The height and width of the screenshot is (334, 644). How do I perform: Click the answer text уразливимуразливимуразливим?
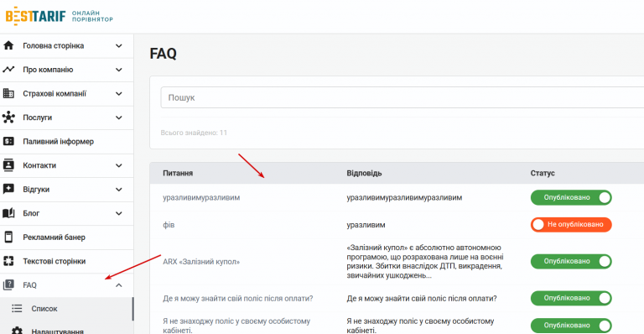click(x=404, y=197)
